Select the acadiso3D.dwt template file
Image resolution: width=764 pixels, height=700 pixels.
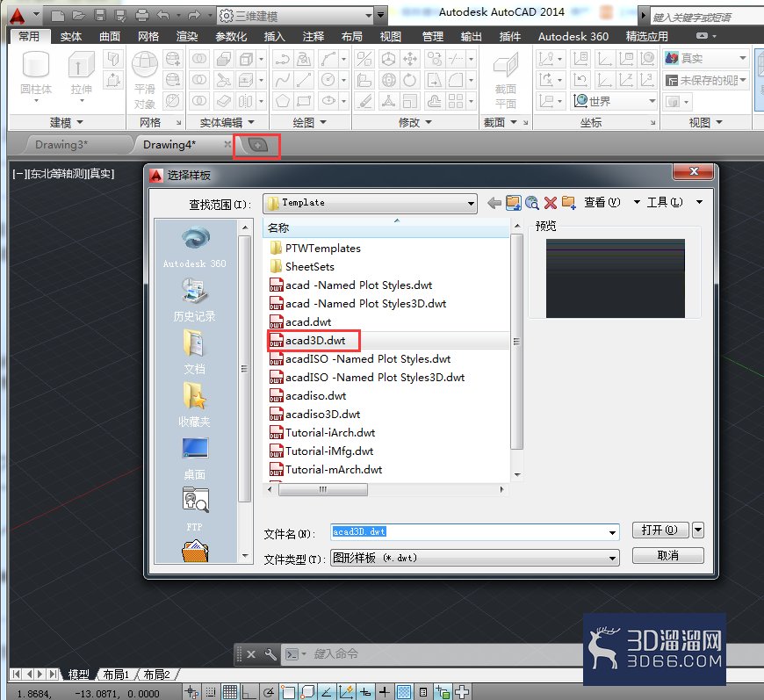(x=322, y=415)
